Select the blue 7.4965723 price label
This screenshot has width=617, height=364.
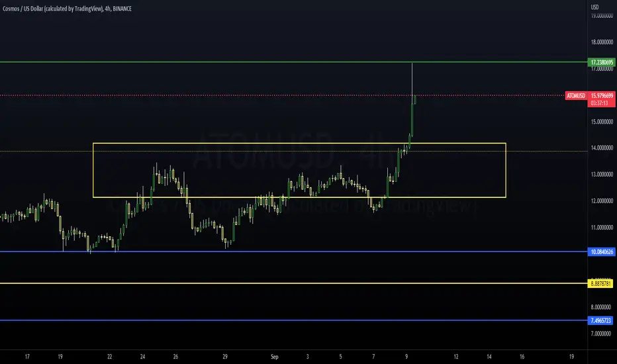(x=600, y=321)
